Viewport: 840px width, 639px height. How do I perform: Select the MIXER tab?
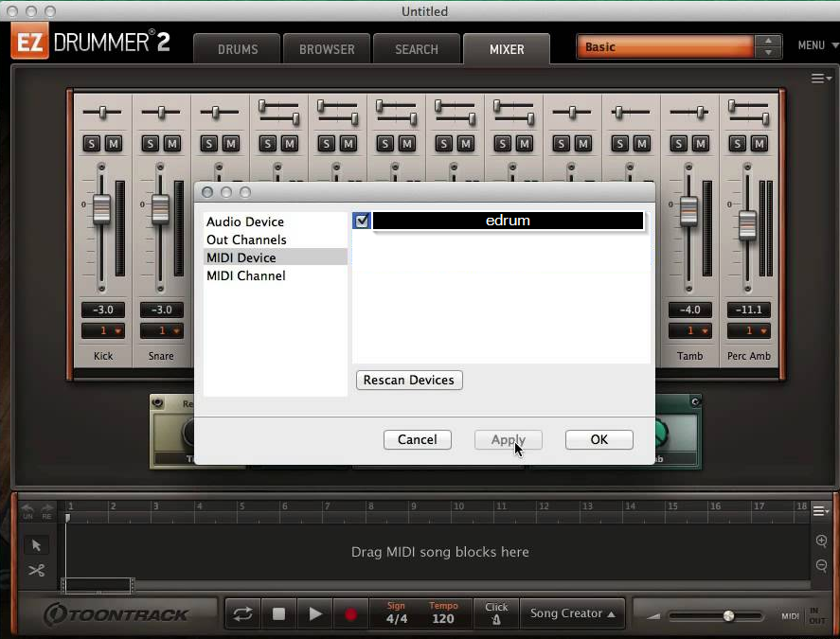tap(507, 49)
